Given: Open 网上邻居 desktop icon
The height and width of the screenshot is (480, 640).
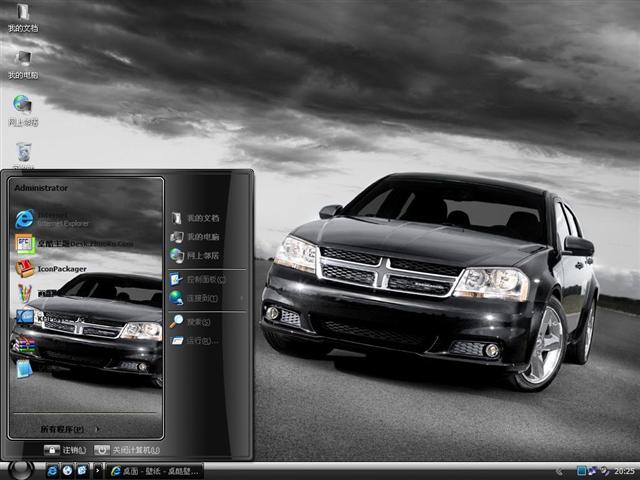Looking at the screenshot, I should [22, 109].
